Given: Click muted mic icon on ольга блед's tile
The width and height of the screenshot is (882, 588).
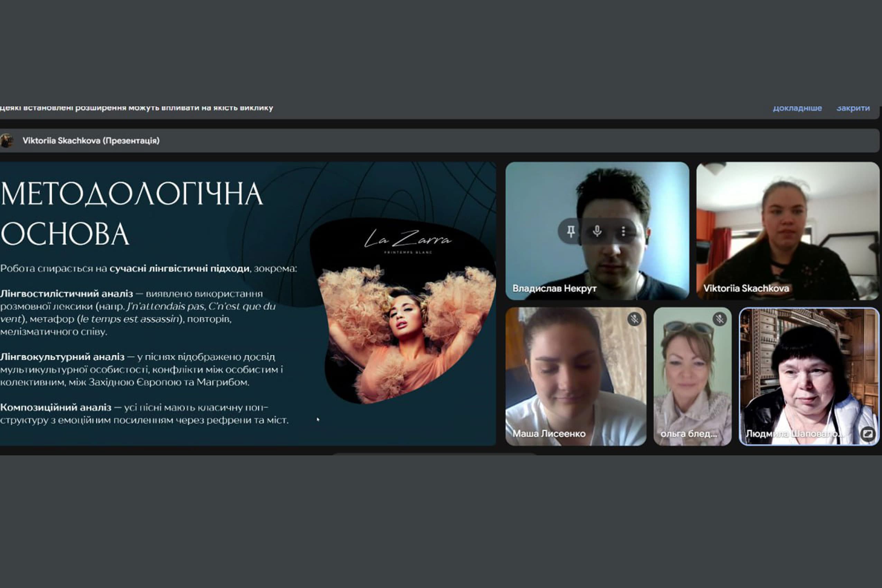Looking at the screenshot, I should point(719,319).
